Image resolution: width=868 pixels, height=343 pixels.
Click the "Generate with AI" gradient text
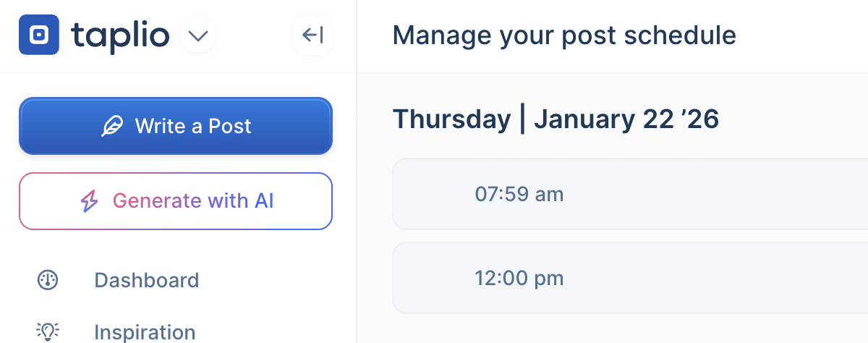(x=193, y=201)
